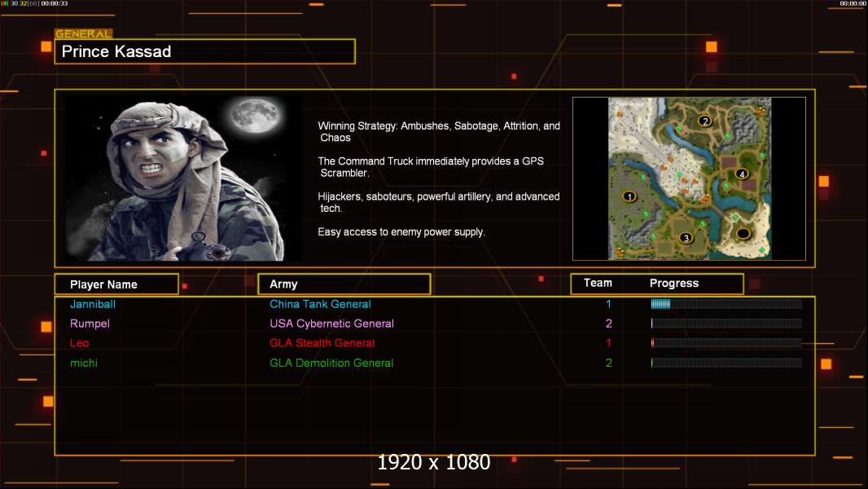The height and width of the screenshot is (489, 868).
Task: Click GLA Stealth General army entry
Action: (322, 343)
